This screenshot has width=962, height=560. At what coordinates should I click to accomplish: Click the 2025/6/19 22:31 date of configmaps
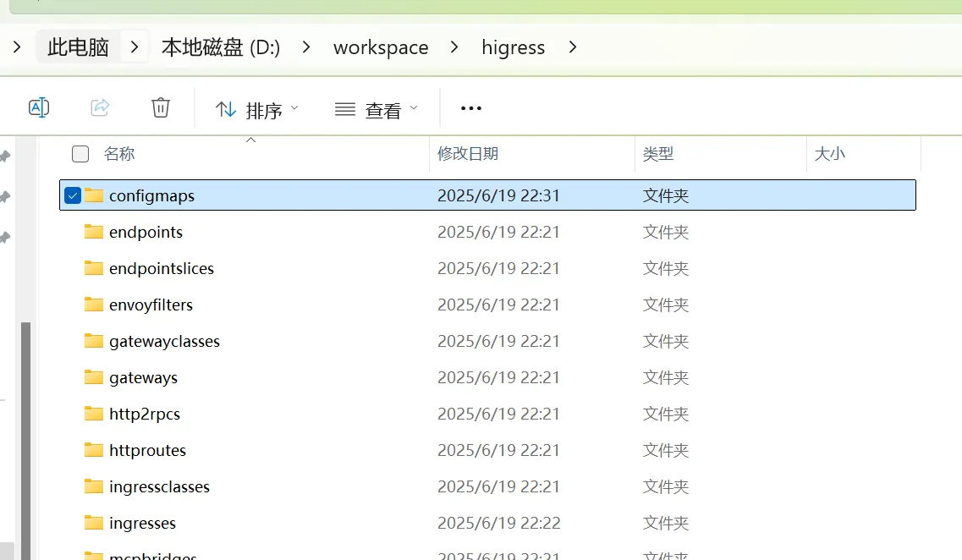[x=498, y=195]
